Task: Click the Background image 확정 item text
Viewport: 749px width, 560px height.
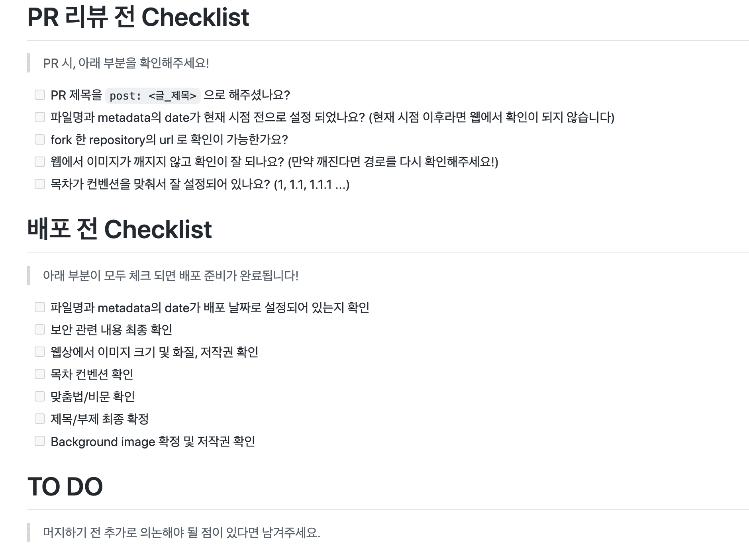Action: pos(153,441)
